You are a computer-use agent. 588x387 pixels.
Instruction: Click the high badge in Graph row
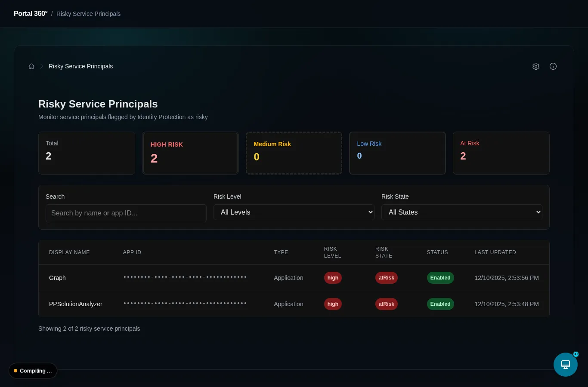333,278
